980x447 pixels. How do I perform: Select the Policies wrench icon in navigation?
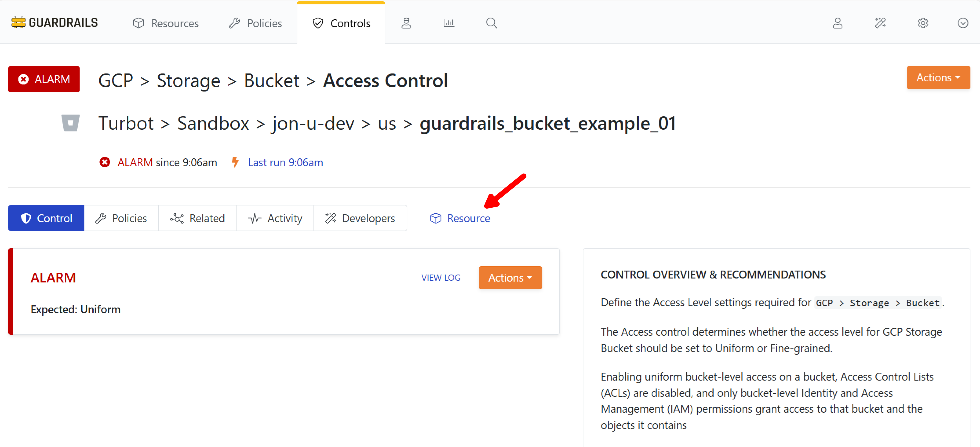(x=255, y=23)
